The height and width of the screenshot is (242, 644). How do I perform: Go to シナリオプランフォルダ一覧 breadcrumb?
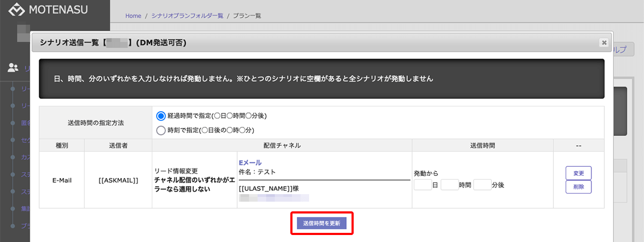[187, 16]
